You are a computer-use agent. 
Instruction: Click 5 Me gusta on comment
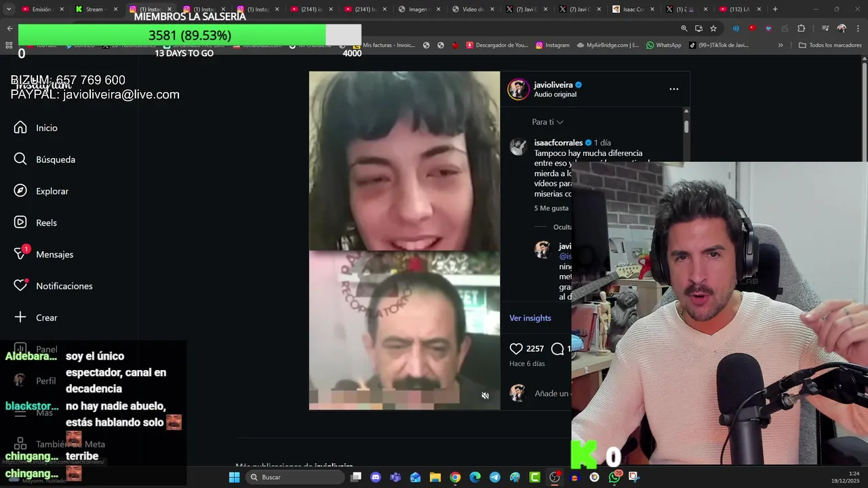pos(551,208)
